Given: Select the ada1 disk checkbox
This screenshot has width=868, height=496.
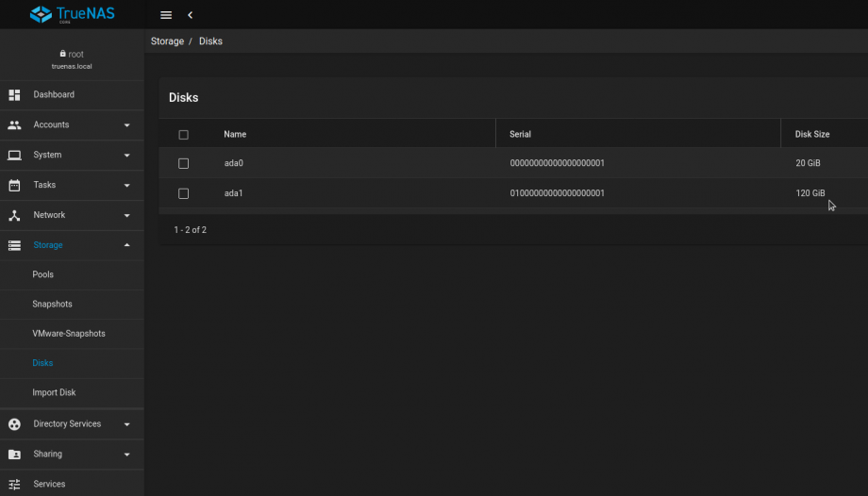Looking at the screenshot, I should tap(183, 193).
